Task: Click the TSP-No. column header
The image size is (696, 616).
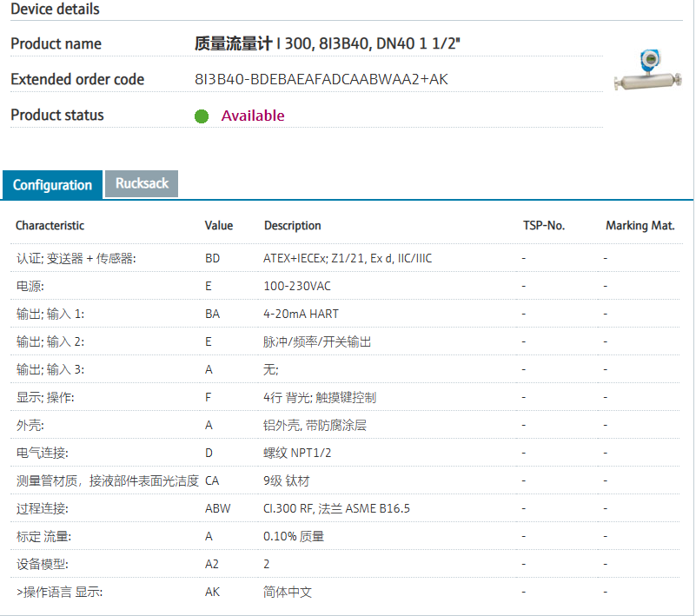Action: click(x=543, y=225)
